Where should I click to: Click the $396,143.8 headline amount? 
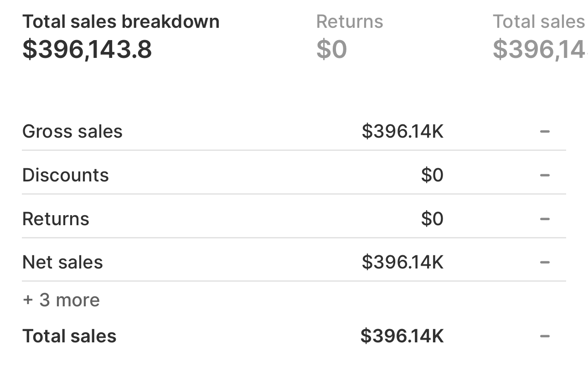(87, 49)
